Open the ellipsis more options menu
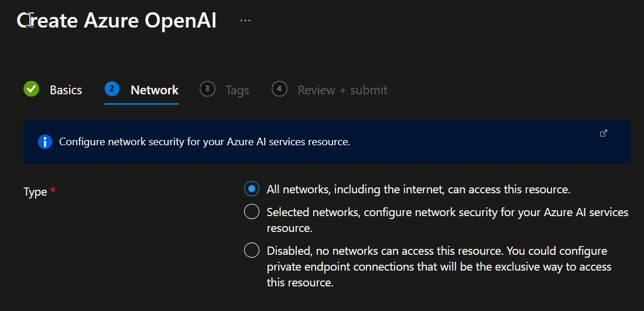This screenshot has width=644, height=311. pyautogui.click(x=245, y=21)
